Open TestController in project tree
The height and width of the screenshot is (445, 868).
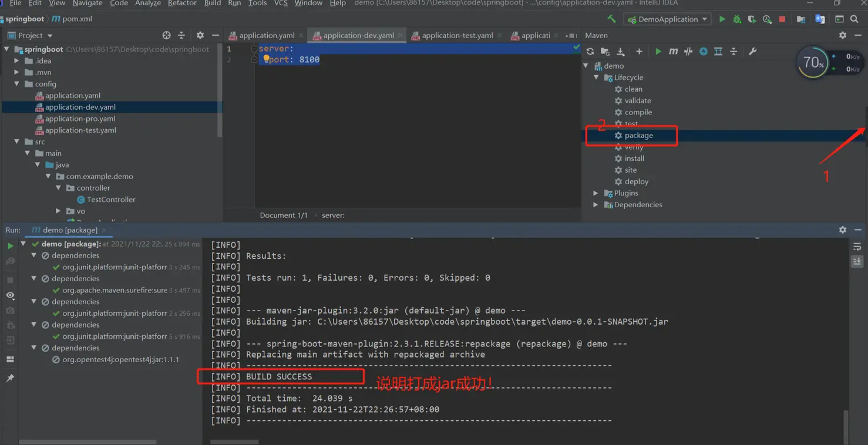tap(111, 200)
